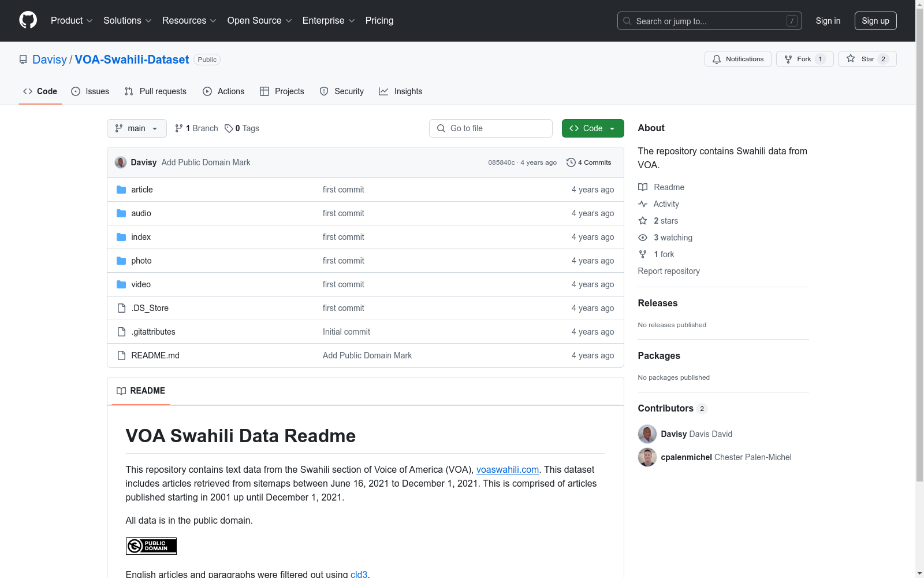Expand the Resources menu
The width and height of the screenshot is (924, 578).
(189, 20)
